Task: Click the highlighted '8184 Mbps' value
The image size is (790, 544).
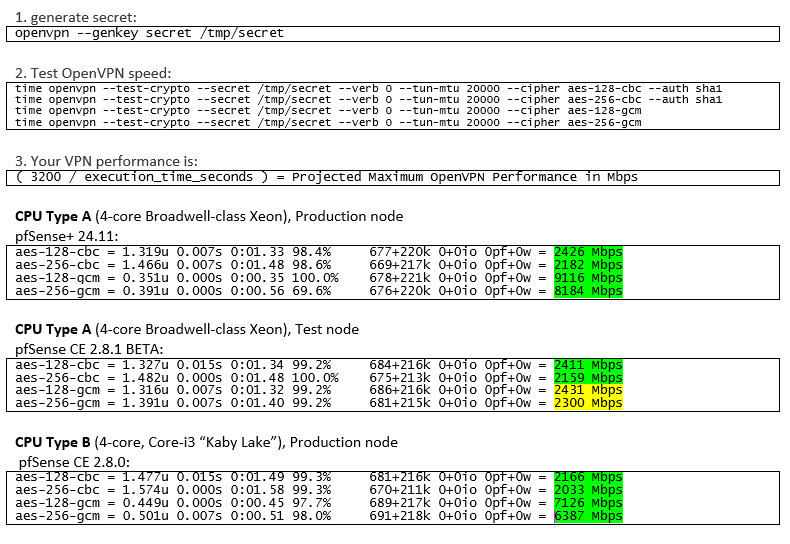Action: click(x=588, y=291)
